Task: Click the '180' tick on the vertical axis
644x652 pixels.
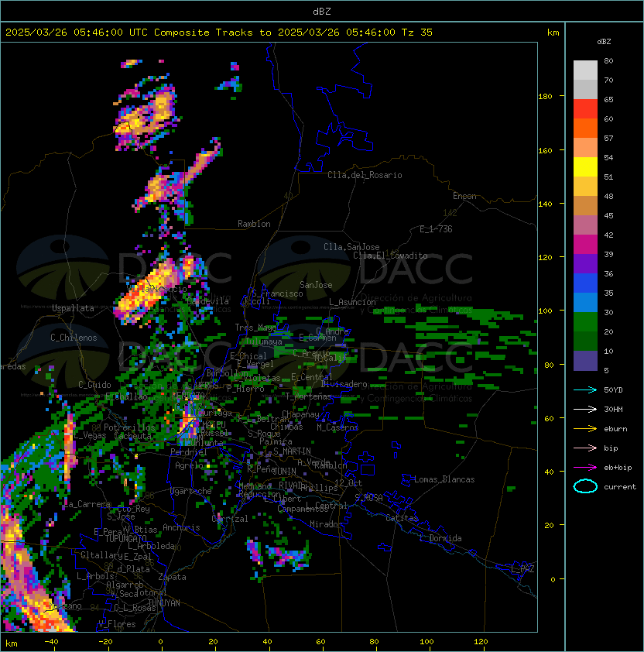Action: (545, 97)
